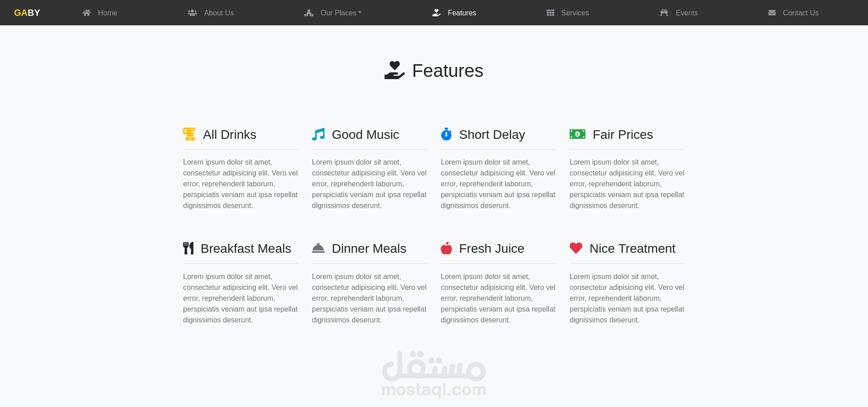Click the apple icon beside Fresh Juice
This screenshot has width=868, height=407.
tap(446, 248)
